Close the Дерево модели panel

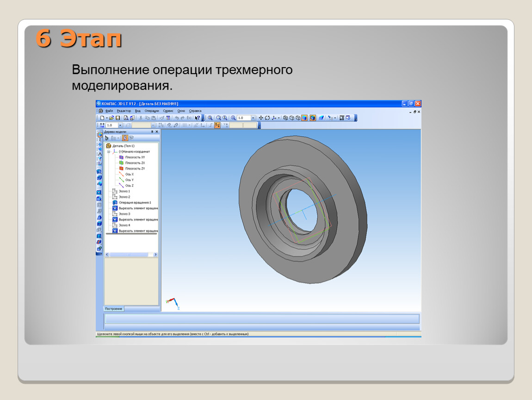[156, 131]
